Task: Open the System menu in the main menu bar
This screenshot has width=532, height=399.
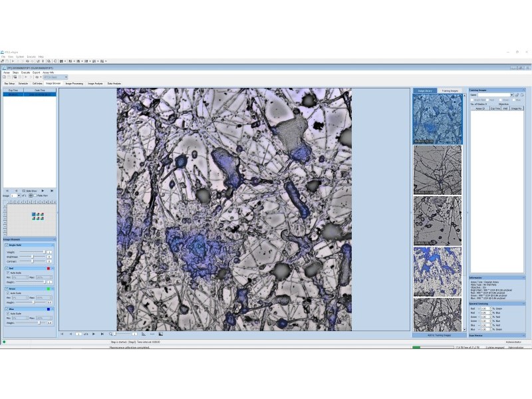Action: 20,57
